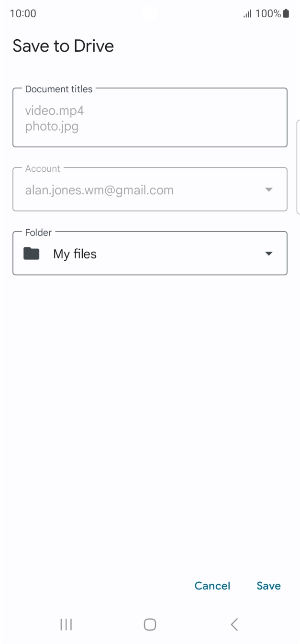This screenshot has width=300, height=644.
Task: Tap the Save to Drive heading
Action: click(x=63, y=46)
